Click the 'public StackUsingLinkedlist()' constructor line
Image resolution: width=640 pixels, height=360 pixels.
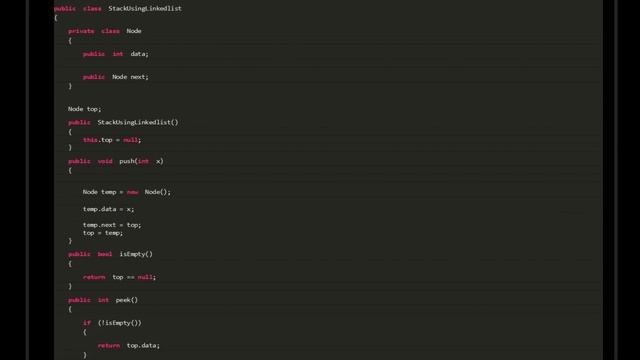tap(123, 122)
